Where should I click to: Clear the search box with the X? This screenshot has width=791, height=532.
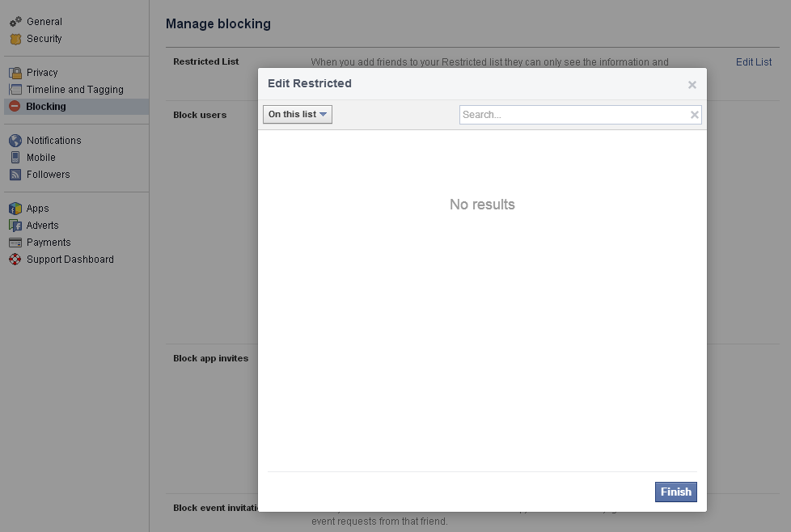[x=694, y=114]
